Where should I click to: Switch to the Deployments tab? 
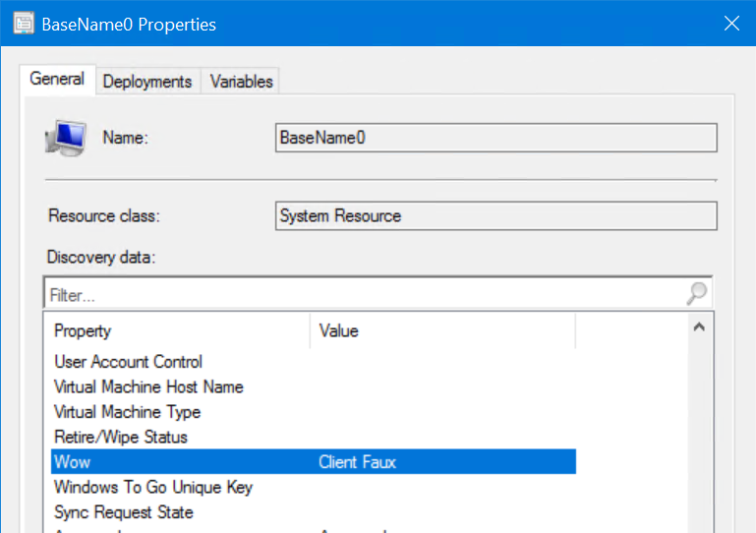pyautogui.click(x=146, y=82)
